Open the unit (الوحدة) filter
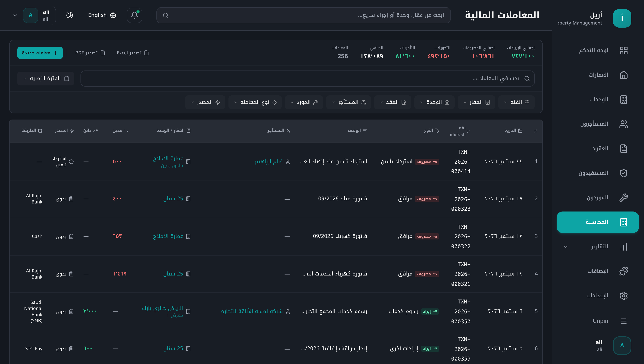Screen dimensions: 644x364 pos(435,102)
